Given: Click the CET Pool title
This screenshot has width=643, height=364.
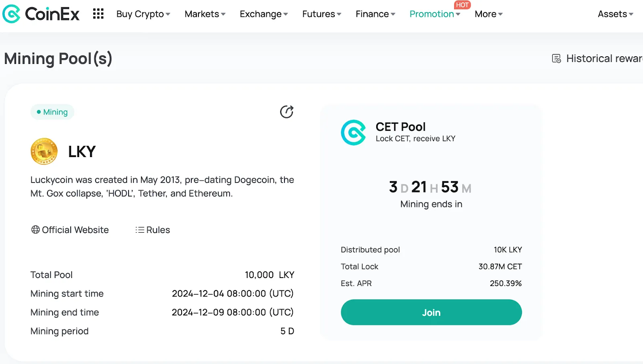Looking at the screenshot, I should pos(400,127).
